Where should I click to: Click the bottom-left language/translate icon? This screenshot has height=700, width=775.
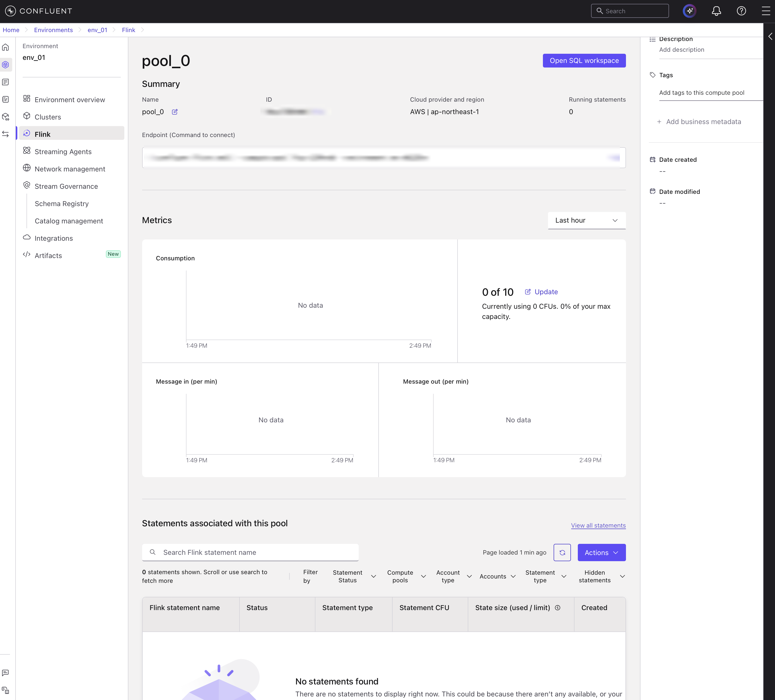(5, 690)
